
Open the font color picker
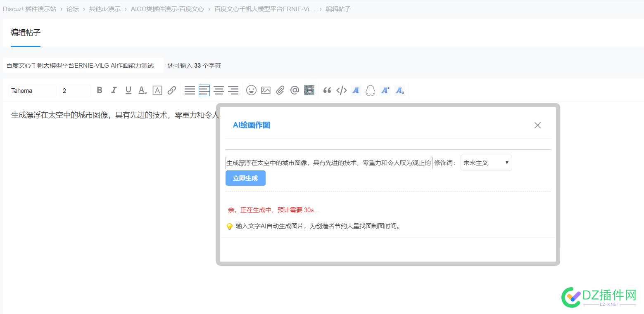click(143, 90)
